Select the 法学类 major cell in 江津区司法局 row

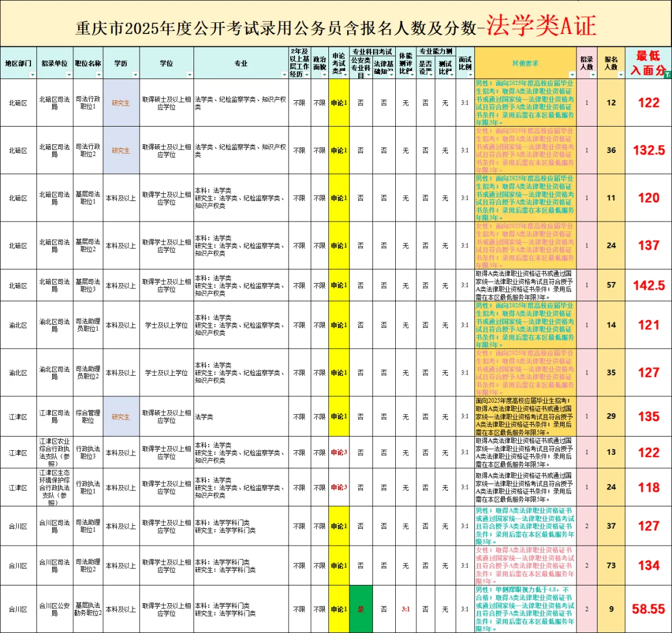point(241,416)
